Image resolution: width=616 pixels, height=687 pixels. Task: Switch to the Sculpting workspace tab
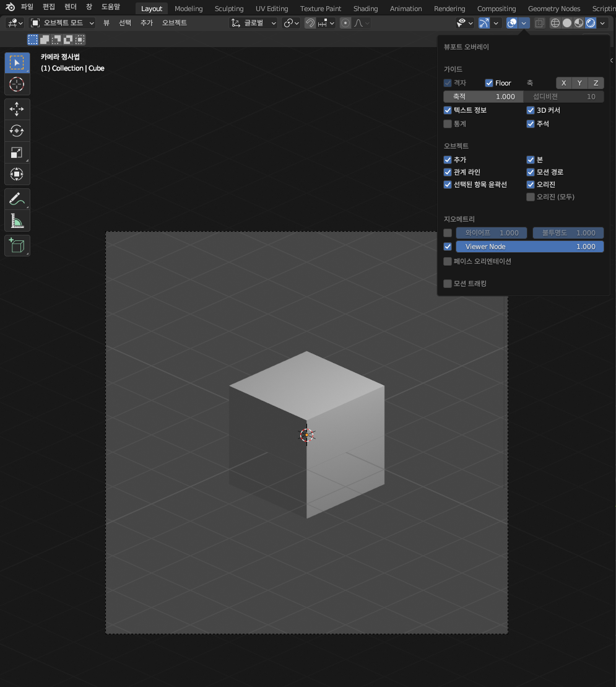pyautogui.click(x=229, y=8)
